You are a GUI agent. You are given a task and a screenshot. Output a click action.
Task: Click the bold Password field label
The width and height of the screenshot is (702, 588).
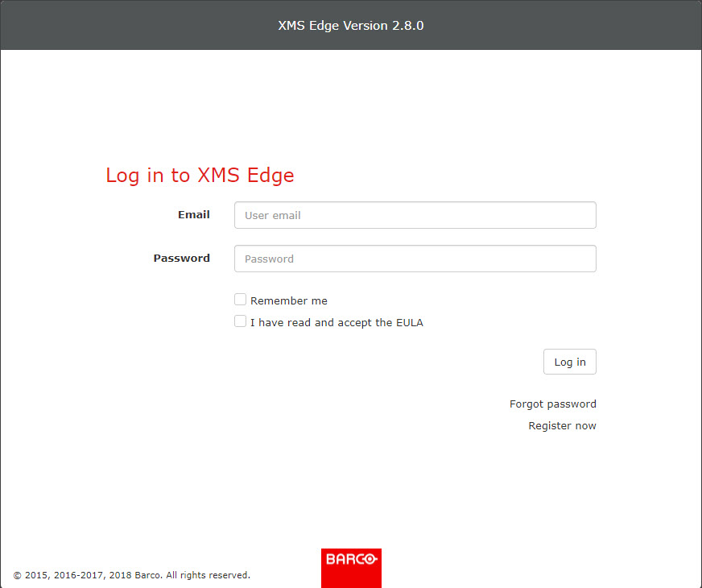coord(181,258)
